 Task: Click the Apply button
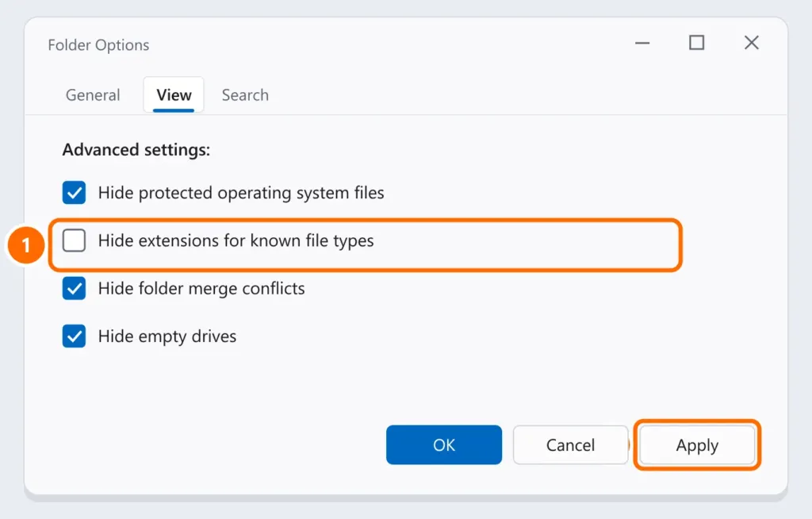tap(697, 445)
